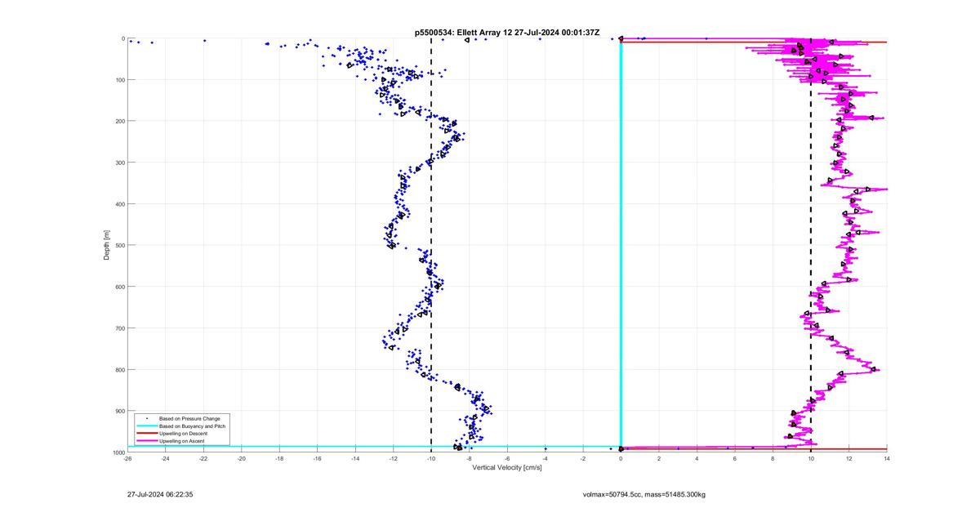This screenshot has height=508, width=980.
Task: Click the x-axis tick label "-22"
Action: click(203, 458)
